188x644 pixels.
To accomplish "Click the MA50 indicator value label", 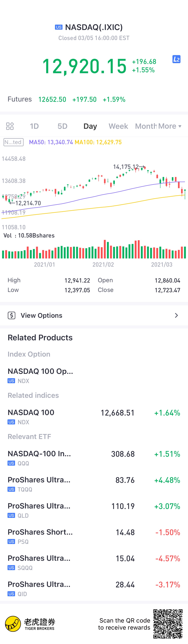I will click(51, 142).
